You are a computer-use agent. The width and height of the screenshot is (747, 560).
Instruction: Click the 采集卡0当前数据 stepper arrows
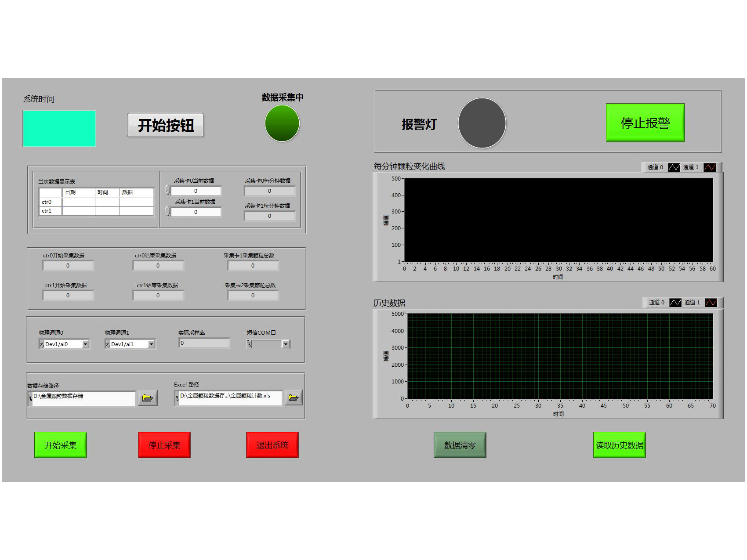click(x=167, y=190)
